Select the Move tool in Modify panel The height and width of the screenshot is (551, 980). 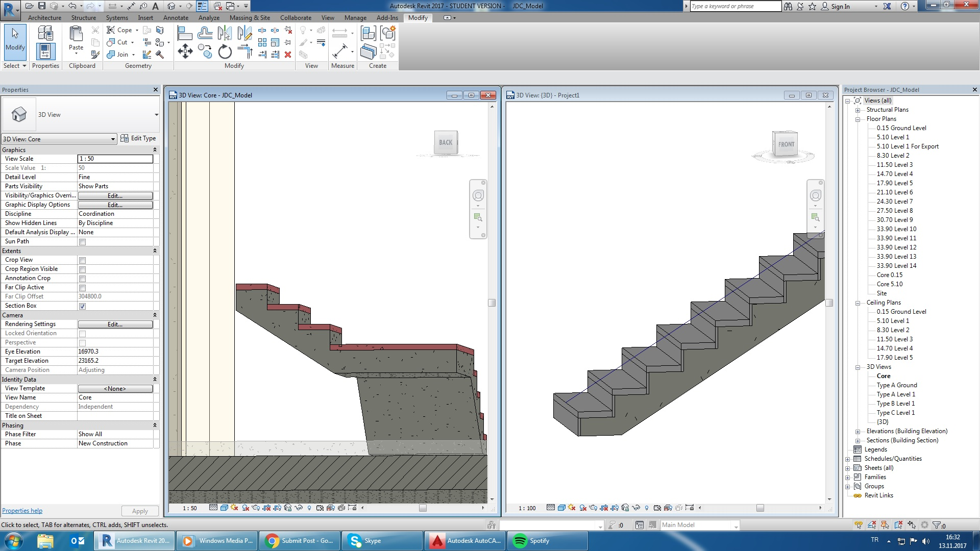point(185,51)
